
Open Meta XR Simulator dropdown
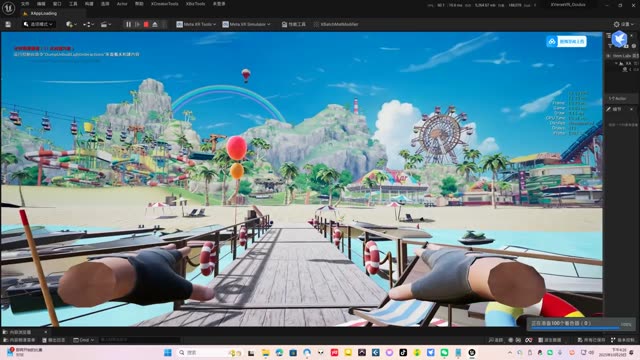click(246, 24)
